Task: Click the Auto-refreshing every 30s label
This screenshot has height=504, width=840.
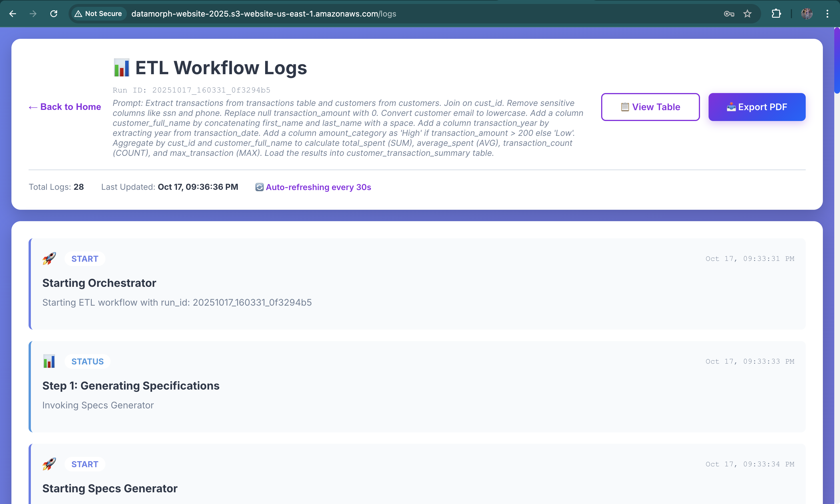Action: pos(318,187)
